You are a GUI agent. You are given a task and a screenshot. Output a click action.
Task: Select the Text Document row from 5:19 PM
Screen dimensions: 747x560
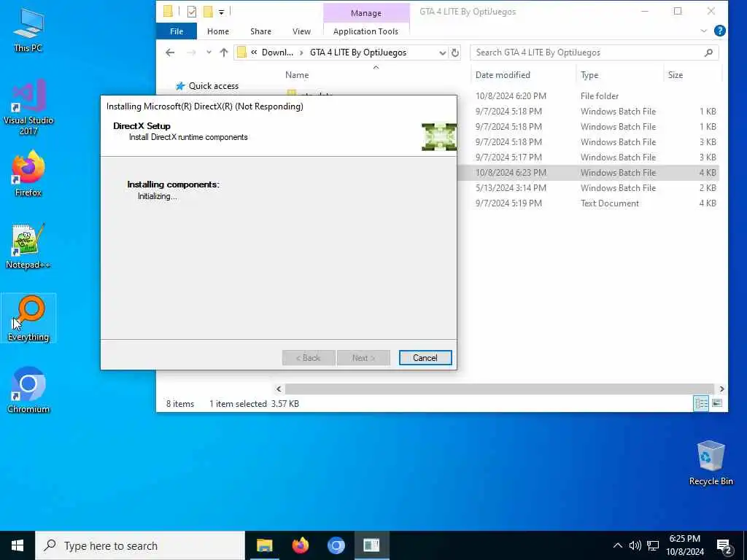[589, 203]
